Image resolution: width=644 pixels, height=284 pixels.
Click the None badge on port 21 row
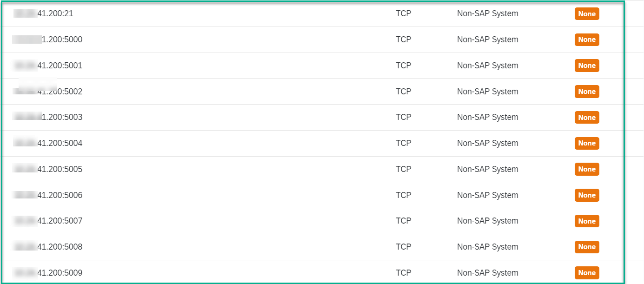click(586, 14)
